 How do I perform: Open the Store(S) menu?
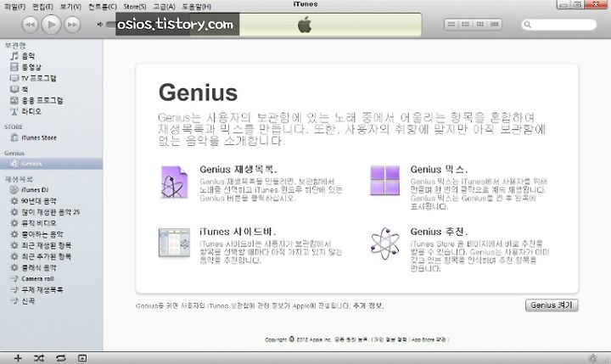(135, 7)
